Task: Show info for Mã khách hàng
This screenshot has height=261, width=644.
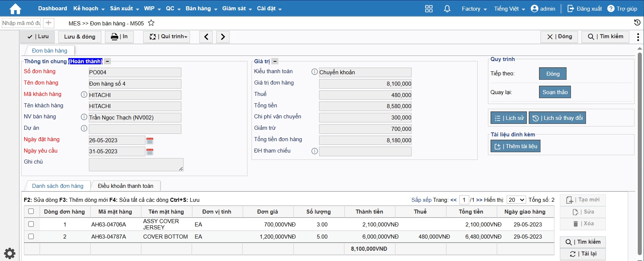Action: [x=84, y=94]
